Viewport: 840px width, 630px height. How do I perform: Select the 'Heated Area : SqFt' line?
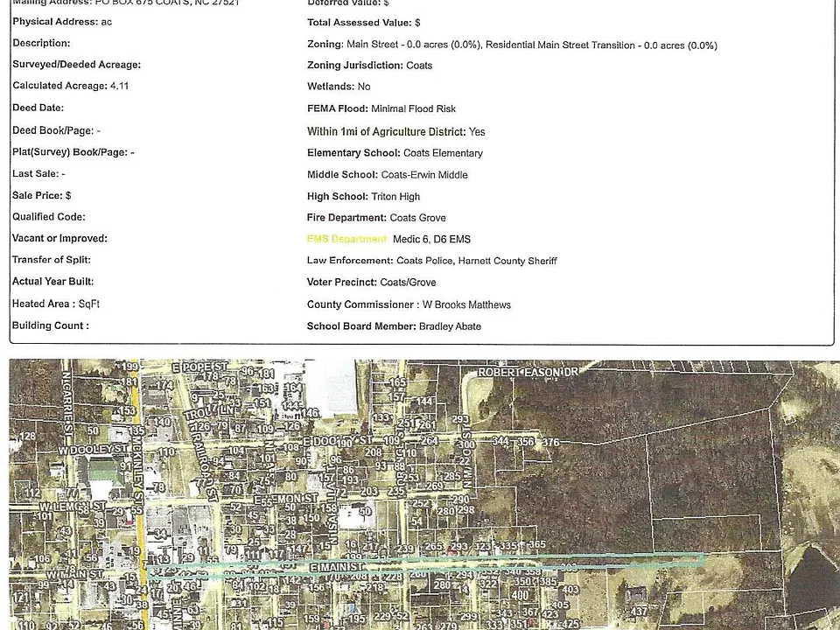pyautogui.click(x=56, y=304)
